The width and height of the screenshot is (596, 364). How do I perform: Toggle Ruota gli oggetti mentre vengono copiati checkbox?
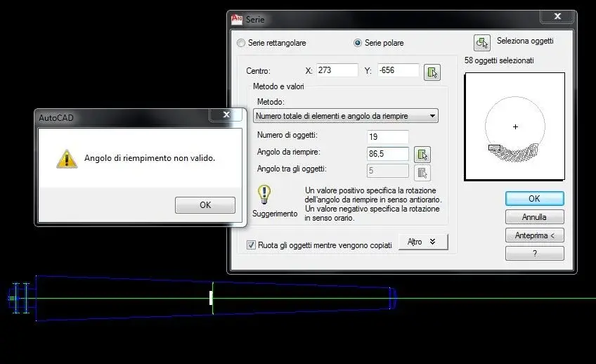tap(251, 245)
